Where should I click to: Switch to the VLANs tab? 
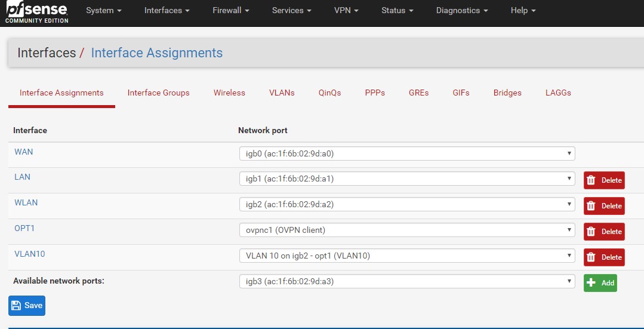[282, 93]
